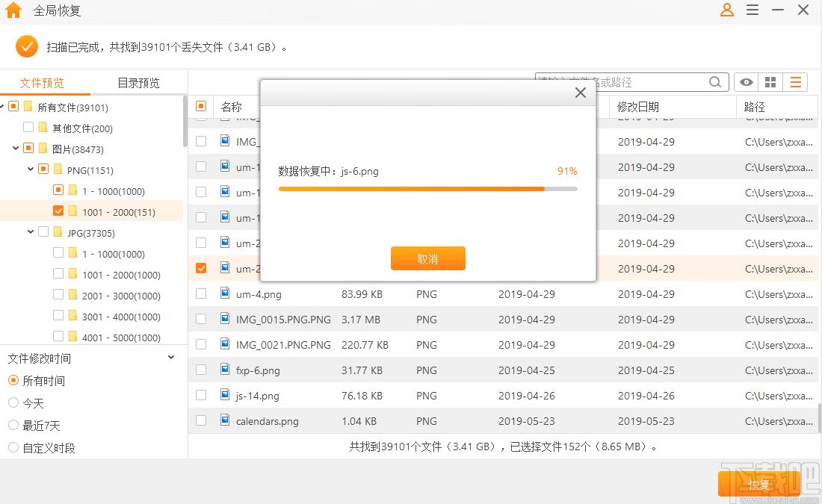Viewport: 822px width, 504px height.
Task: Click the file name search field
Action: pos(620,82)
